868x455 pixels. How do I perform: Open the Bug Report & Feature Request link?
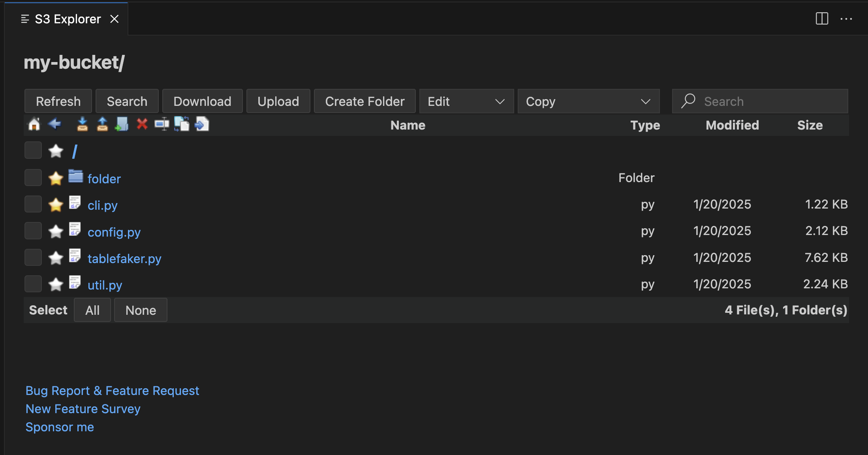[x=112, y=390]
